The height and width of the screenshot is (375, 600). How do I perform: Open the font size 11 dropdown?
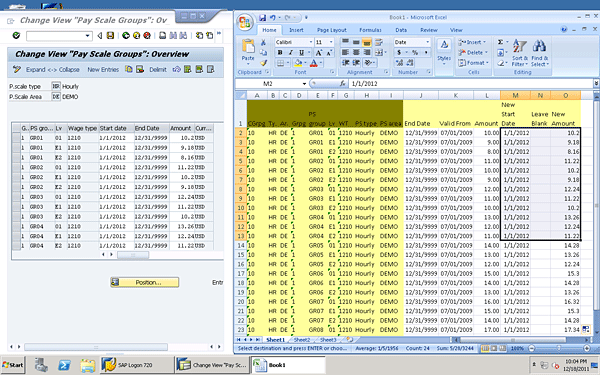click(331, 42)
